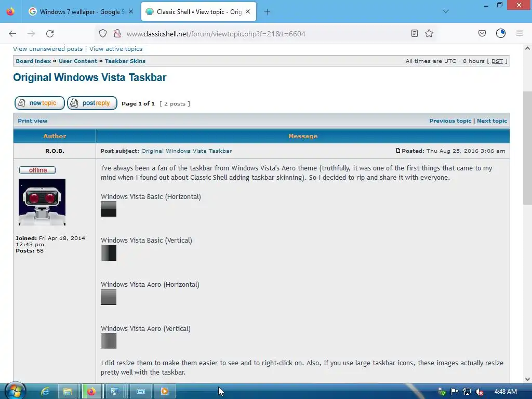Click the network tray icon
The height and width of the screenshot is (399, 532).
click(x=467, y=392)
